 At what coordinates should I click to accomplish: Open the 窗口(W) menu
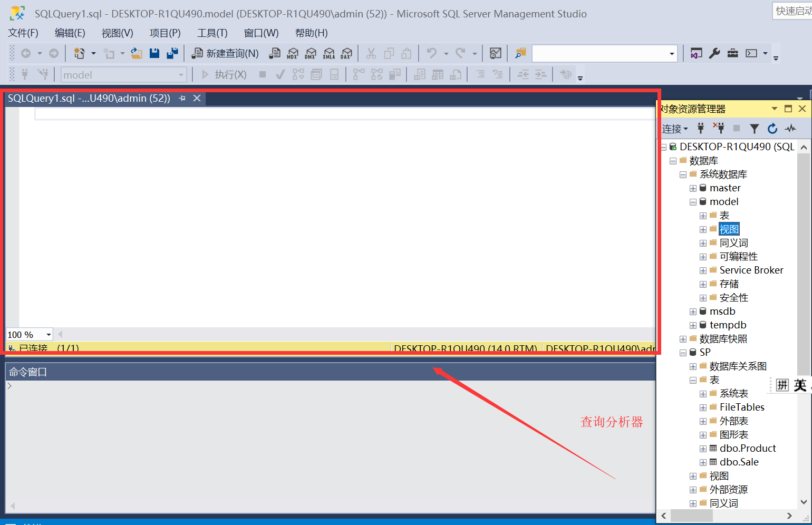(262, 33)
